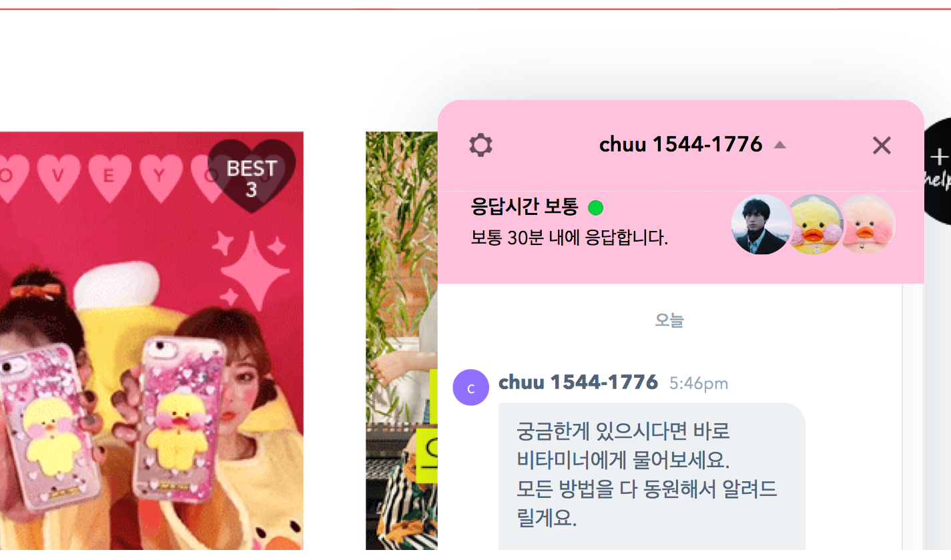Open the product image with green plants
The height and width of the screenshot is (560, 951).
coord(402,340)
